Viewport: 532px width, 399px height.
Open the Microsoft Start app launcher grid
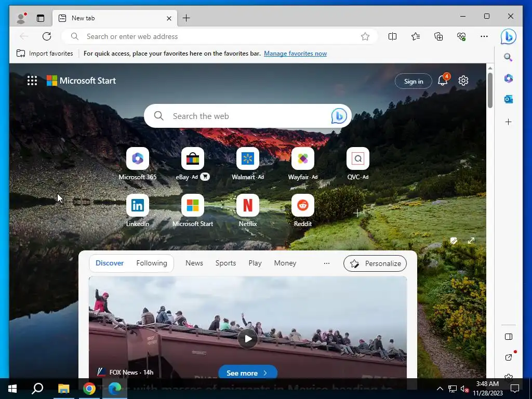point(32,81)
